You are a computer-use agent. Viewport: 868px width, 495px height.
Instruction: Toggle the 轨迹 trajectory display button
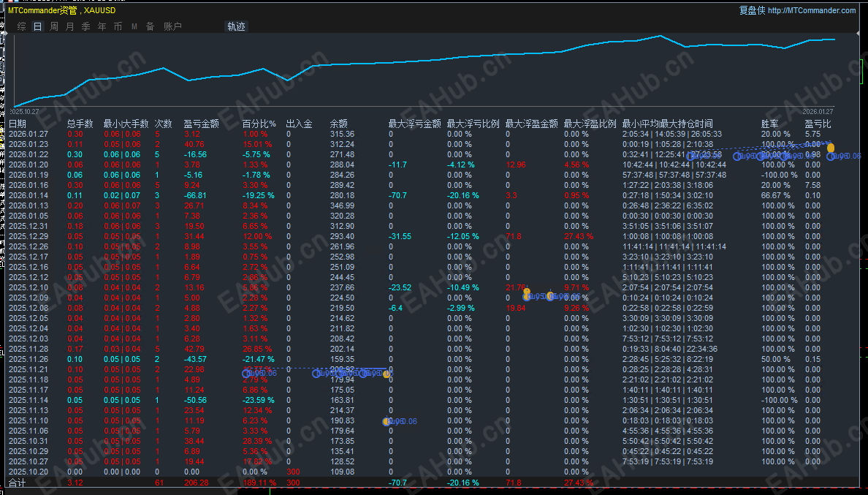coord(236,26)
